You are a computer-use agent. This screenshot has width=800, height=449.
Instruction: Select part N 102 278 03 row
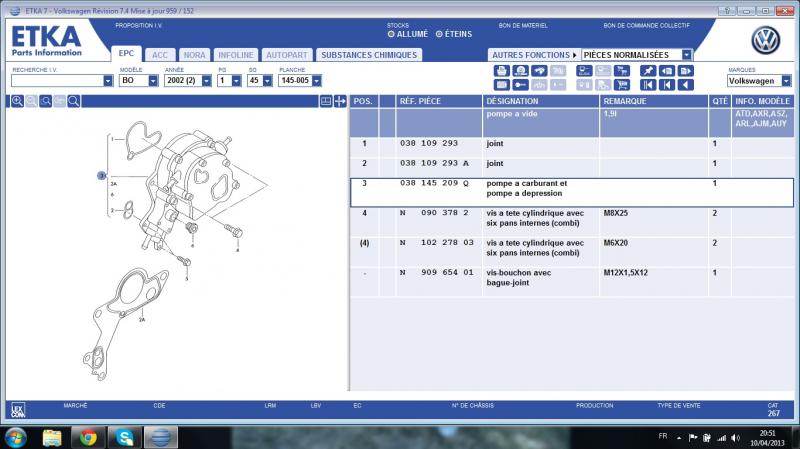point(571,252)
